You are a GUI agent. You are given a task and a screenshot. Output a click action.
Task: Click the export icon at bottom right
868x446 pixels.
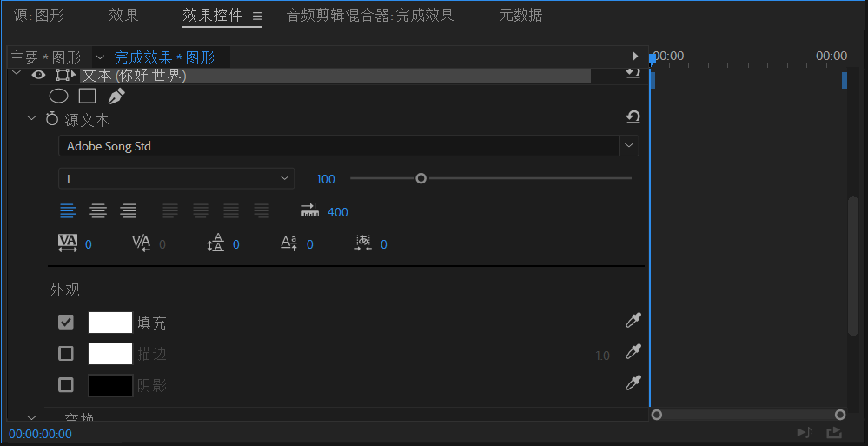pos(834,432)
